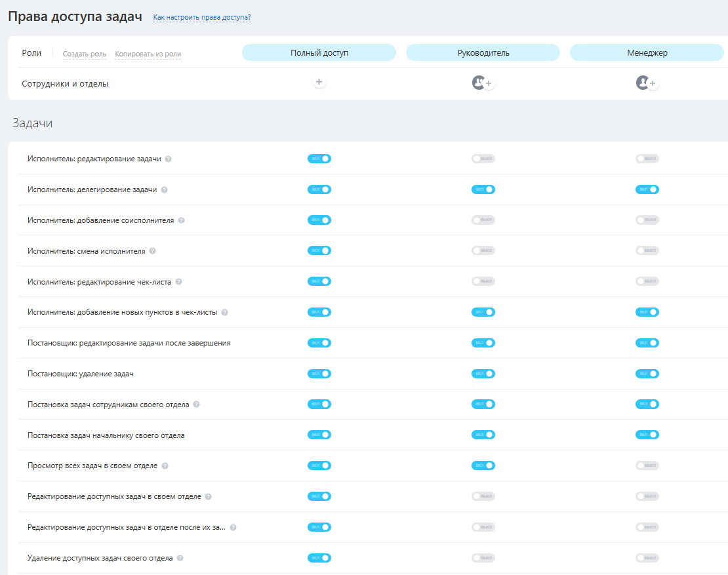Enable 'Просмотр всех задач в своем отделе' for Менеджер

pos(647,466)
